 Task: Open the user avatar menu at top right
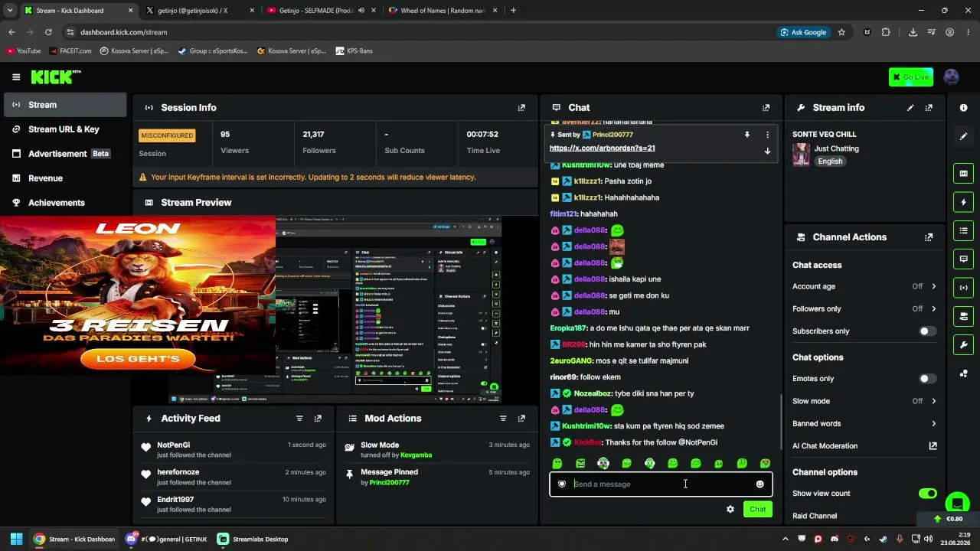(952, 77)
